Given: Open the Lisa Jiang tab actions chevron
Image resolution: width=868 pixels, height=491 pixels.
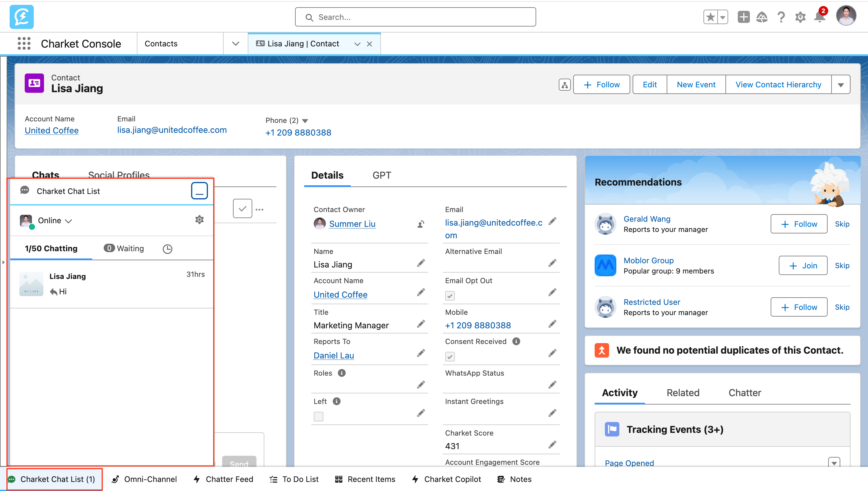Looking at the screenshot, I should click(357, 44).
